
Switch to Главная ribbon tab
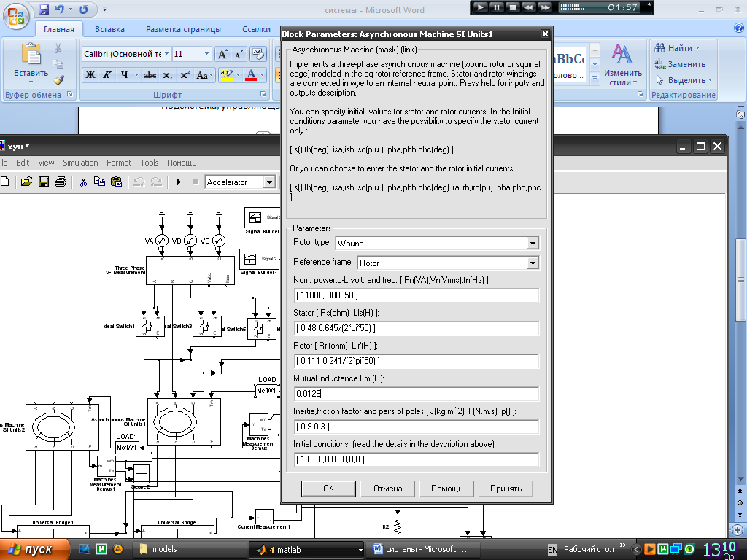[59, 29]
